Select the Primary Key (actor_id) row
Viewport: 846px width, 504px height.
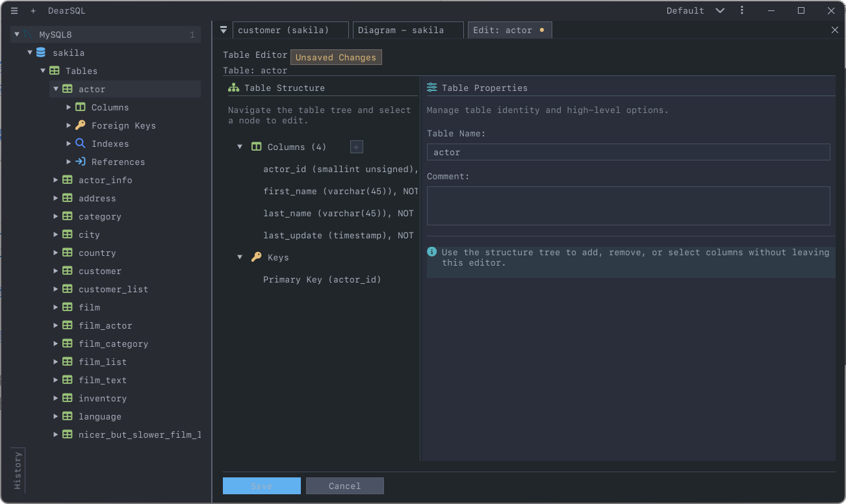click(x=323, y=279)
